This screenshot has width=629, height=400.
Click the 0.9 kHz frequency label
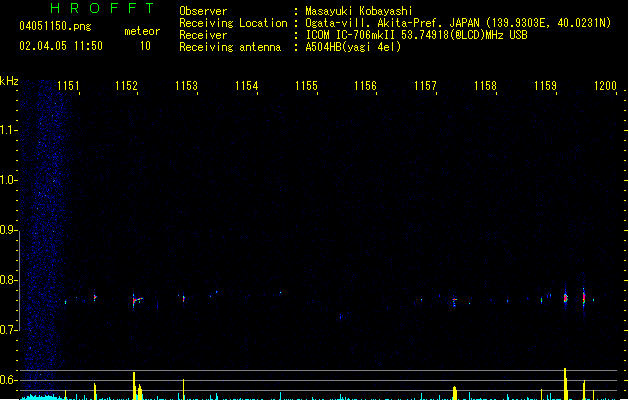(x=8, y=229)
